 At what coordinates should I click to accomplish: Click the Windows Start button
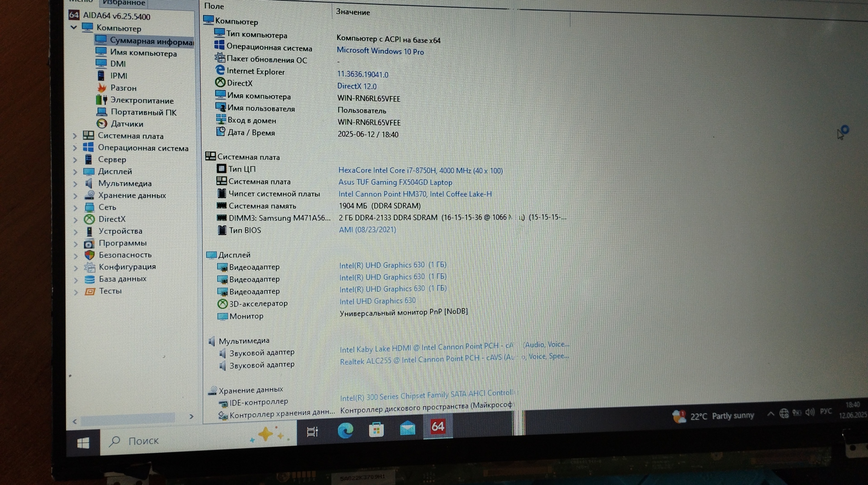click(x=83, y=443)
